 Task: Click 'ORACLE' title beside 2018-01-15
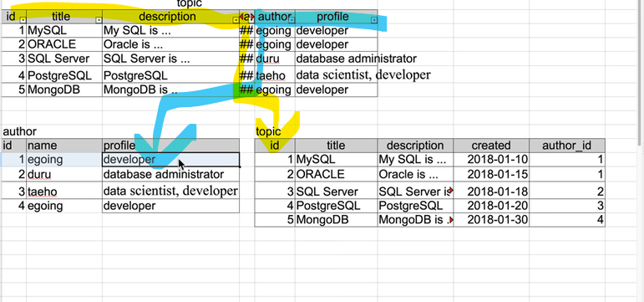[x=337, y=174]
